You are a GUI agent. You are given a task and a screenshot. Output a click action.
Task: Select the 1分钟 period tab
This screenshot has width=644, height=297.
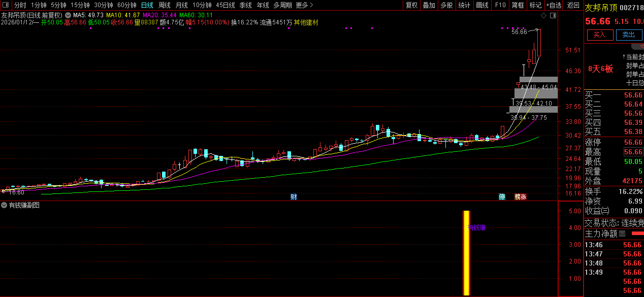(x=39, y=5)
